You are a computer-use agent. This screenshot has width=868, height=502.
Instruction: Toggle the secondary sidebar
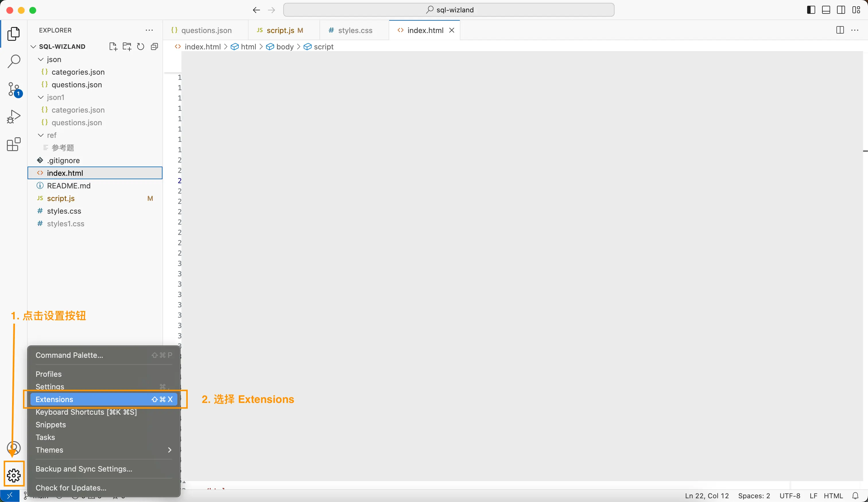coord(841,10)
